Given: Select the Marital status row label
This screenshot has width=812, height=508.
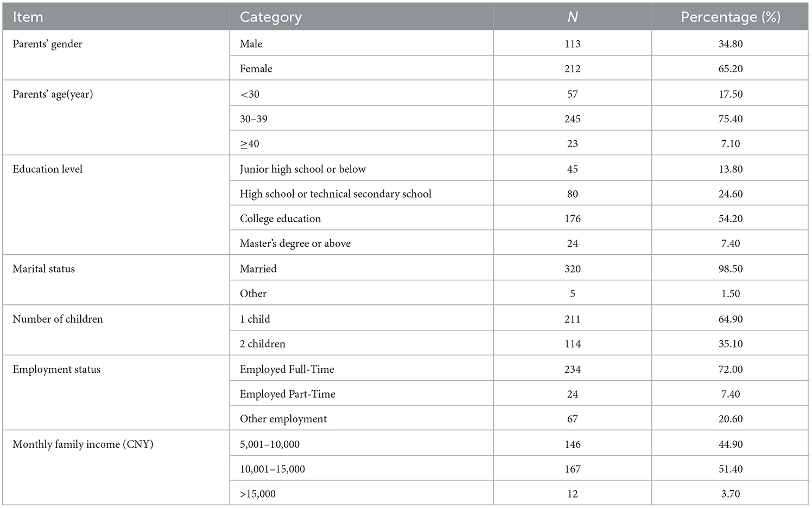Looking at the screenshot, I should point(44,269).
